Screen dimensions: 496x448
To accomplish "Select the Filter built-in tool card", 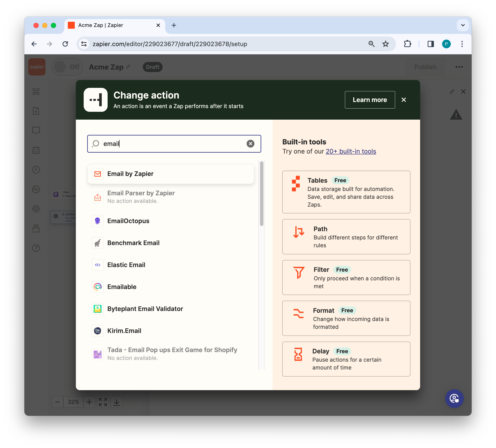I will (x=346, y=277).
